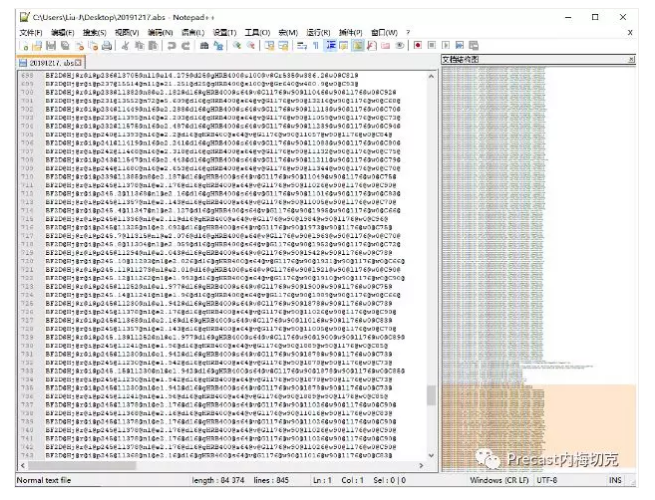The height and width of the screenshot is (500, 655).
Task: Create a new file from the toolbar
Action: (x=24, y=46)
